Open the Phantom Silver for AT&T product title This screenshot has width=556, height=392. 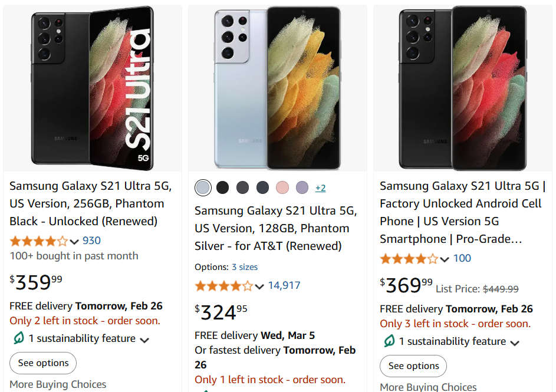click(x=275, y=228)
